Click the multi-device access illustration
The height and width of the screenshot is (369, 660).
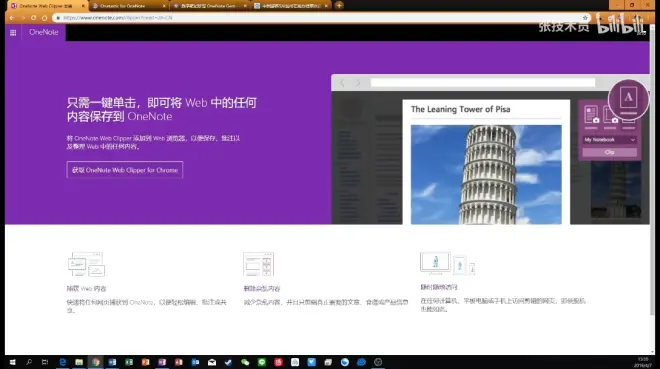pos(447,263)
